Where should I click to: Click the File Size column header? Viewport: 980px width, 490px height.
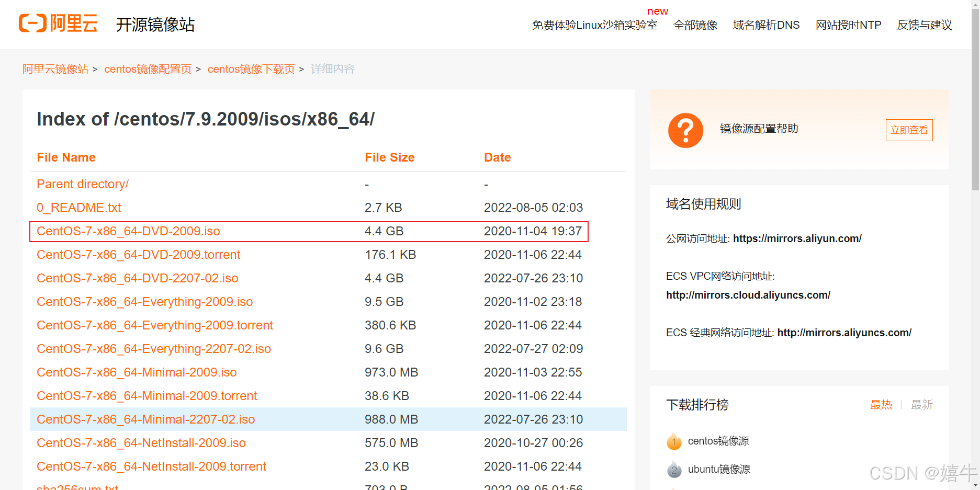(389, 157)
